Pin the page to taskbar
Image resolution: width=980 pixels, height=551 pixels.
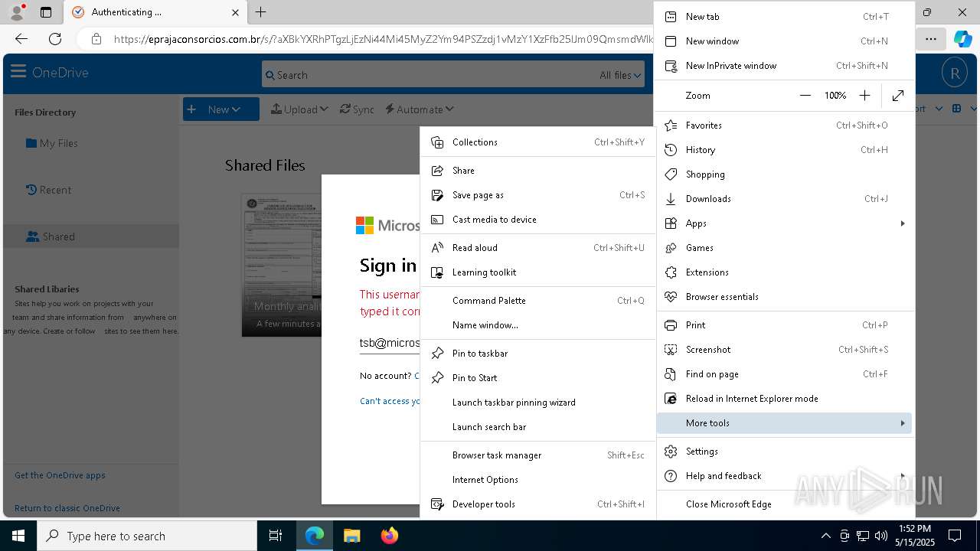[537, 354]
